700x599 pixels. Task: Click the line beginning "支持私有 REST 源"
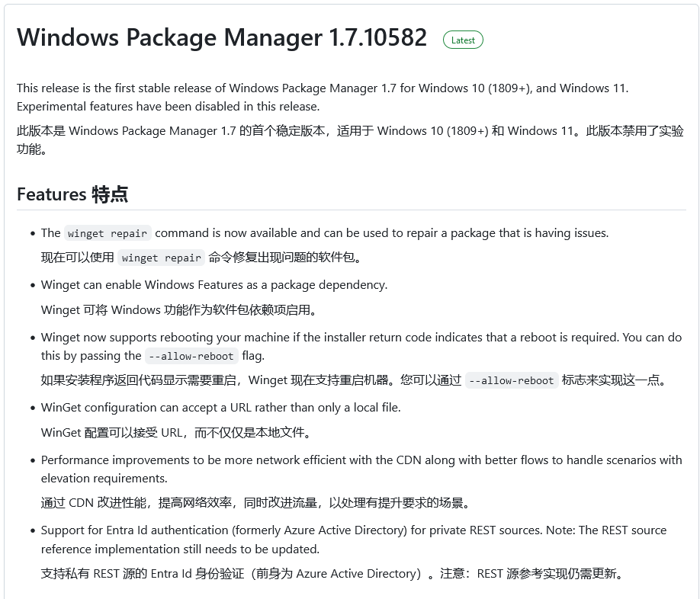(332, 574)
